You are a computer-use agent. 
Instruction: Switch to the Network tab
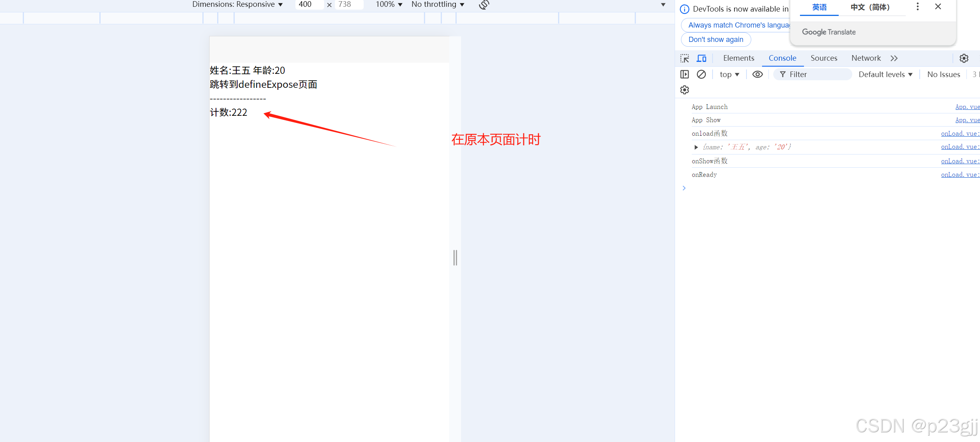tap(866, 58)
